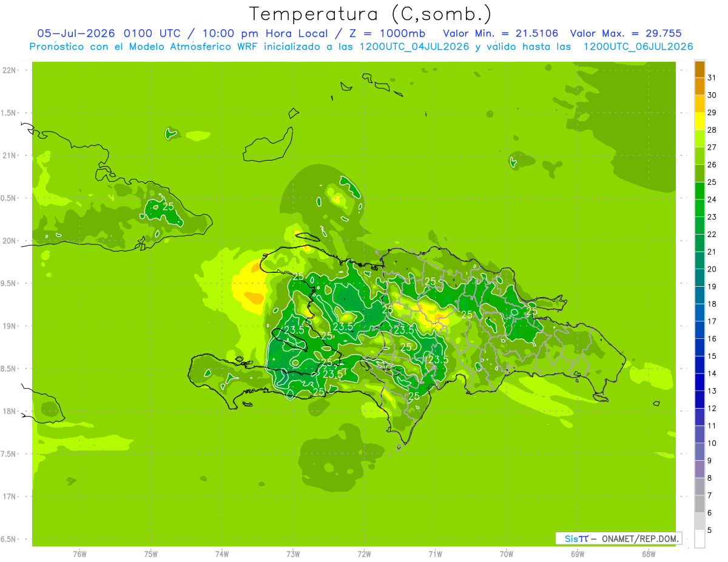
Task: Click the 17N latitude label
Action: [10, 497]
